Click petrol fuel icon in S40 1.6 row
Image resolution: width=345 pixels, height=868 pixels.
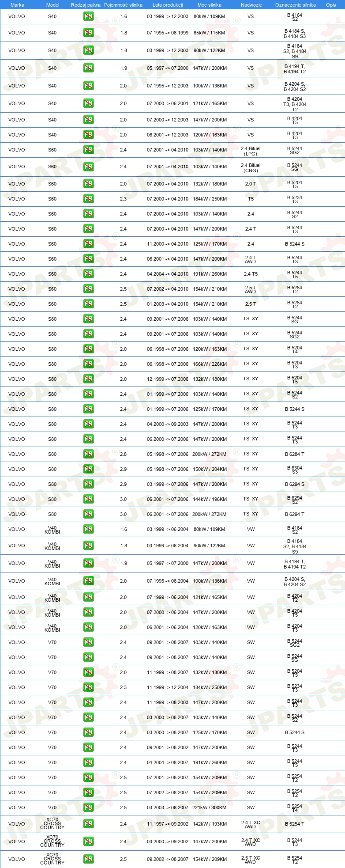88,16
